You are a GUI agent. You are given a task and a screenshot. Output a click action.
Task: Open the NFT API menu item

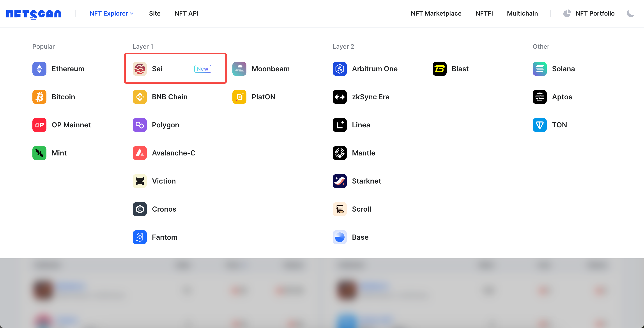pyautogui.click(x=186, y=13)
